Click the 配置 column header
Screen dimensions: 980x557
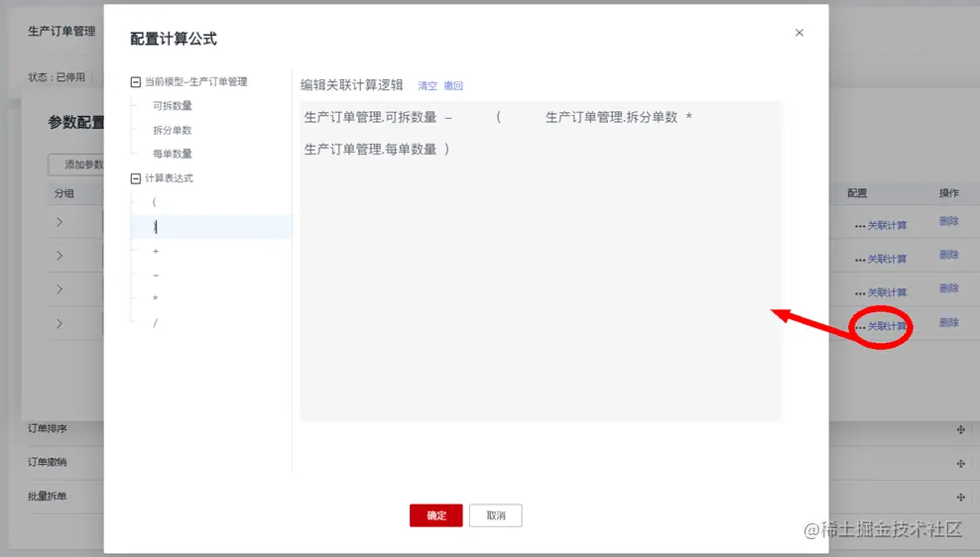(x=857, y=193)
